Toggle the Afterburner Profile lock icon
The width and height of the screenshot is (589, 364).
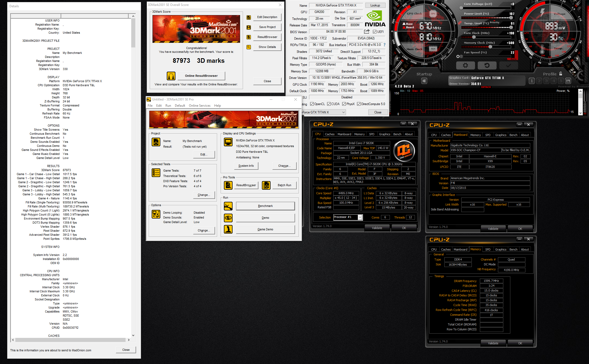click(x=561, y=74)
